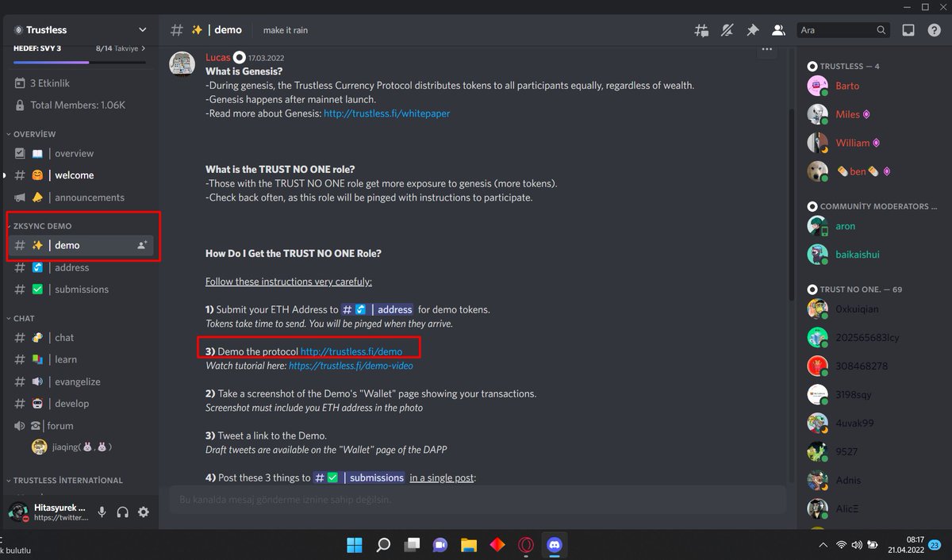Open user settings gear icon
The image size is (952, 560).
[144, 512]
